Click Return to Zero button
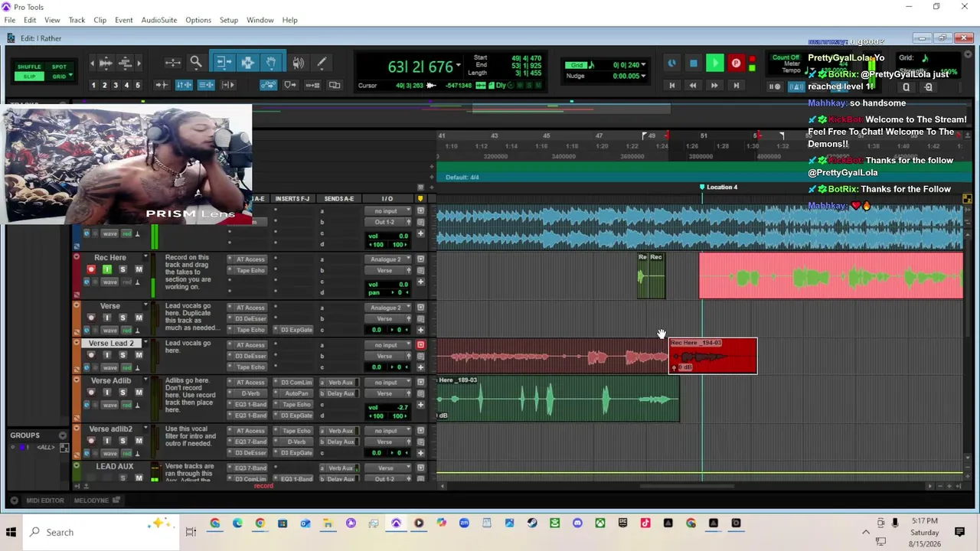Viewport: 980px width, 551px height. (x=672, y=86)
